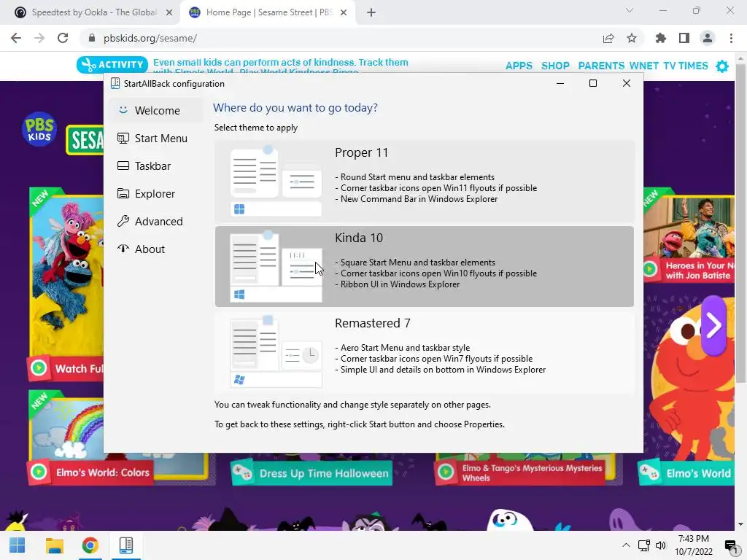Close the Sesame Street browser tab

click(x=344, y=12)
